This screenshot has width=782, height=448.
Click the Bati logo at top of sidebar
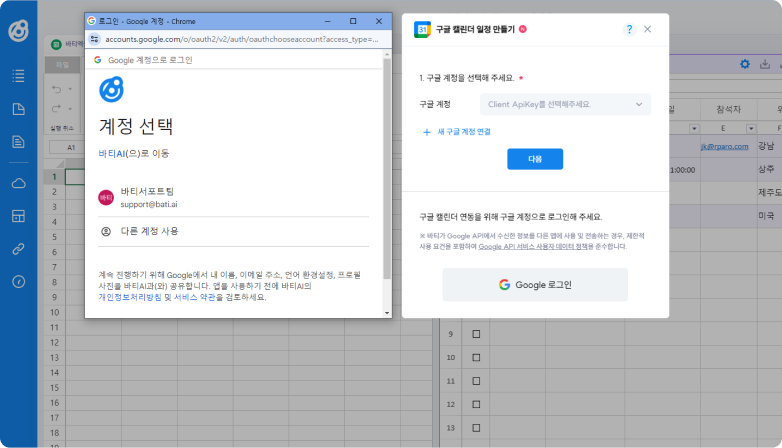pos(18,30)
